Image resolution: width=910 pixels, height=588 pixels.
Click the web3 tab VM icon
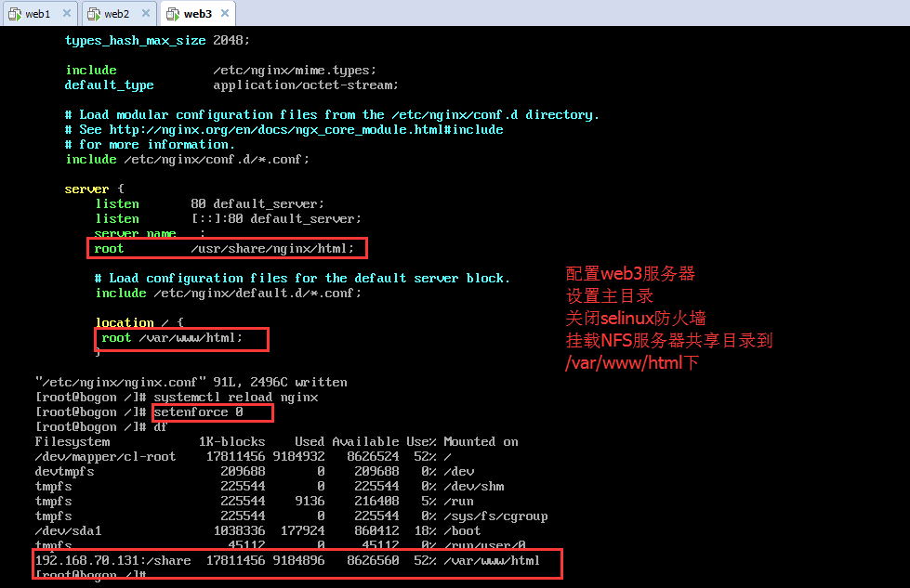(x=173, y=14)
